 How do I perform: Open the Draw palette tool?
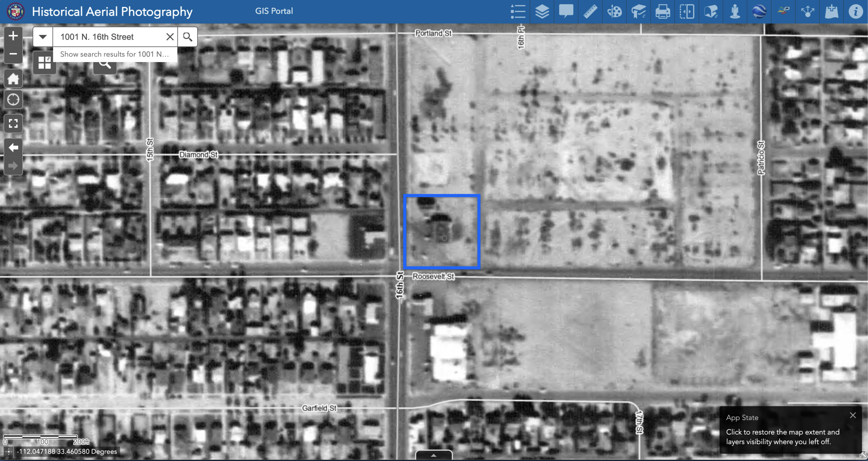[614, 12]
